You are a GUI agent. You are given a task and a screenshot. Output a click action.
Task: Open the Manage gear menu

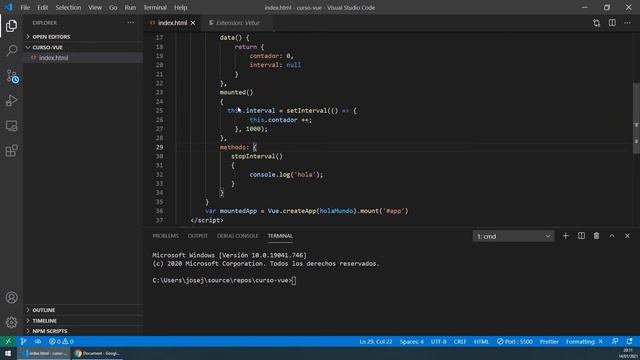point(11,322)
